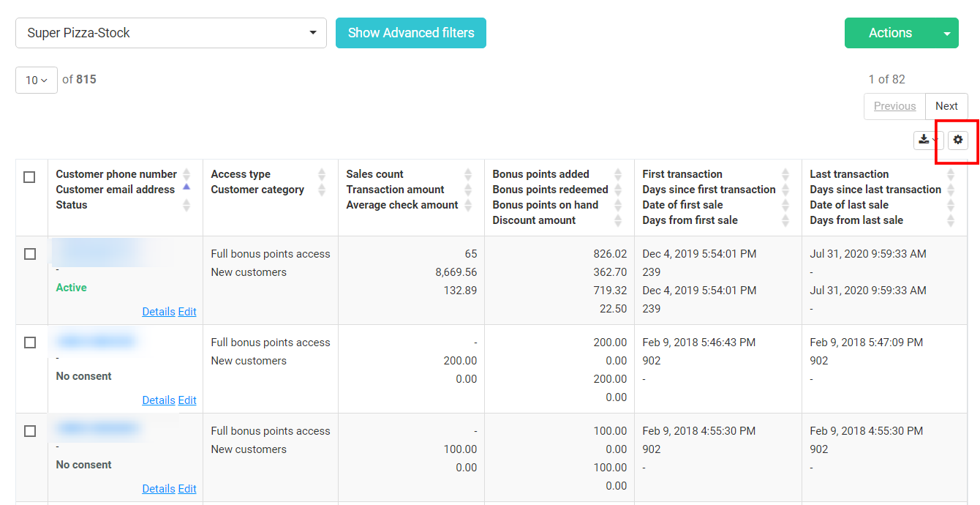The image size is (980, 505).
Task: Go to Next page
Action: [x=946, y=106]
